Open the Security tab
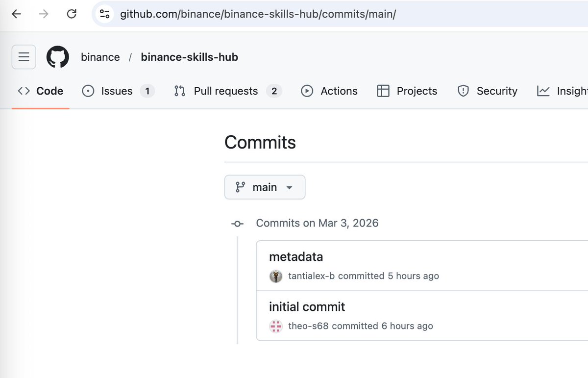 coord(488,91)
